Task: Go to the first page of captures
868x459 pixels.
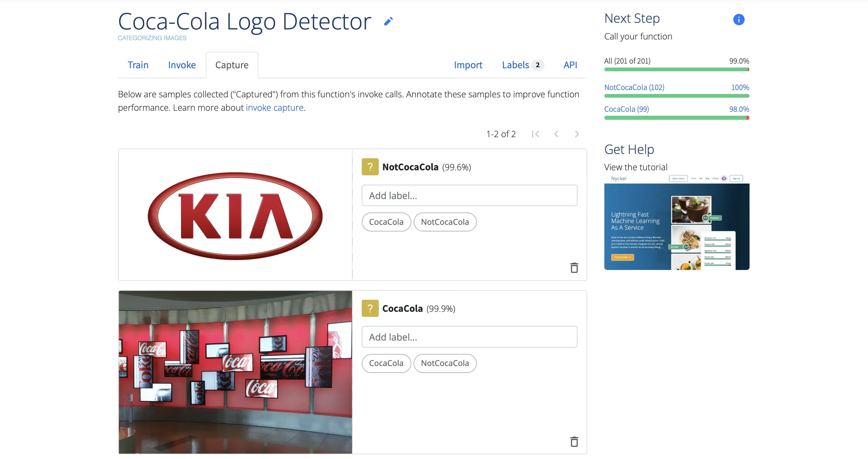Action: (535, 134)
